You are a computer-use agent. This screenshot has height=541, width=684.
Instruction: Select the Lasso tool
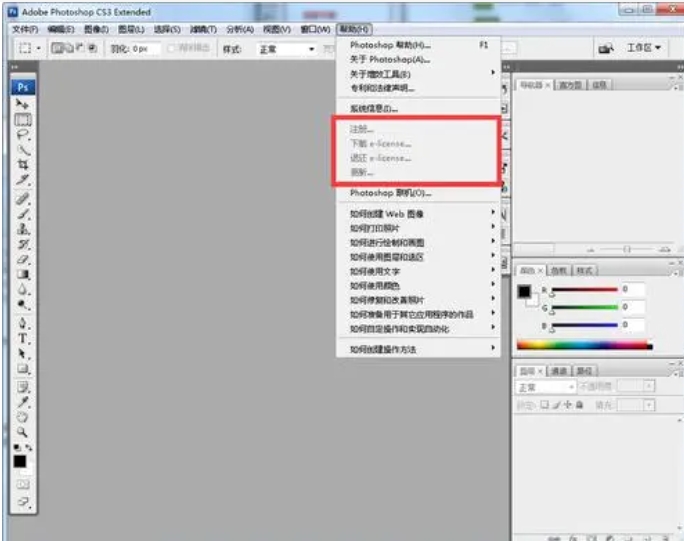tap(22, 134)
